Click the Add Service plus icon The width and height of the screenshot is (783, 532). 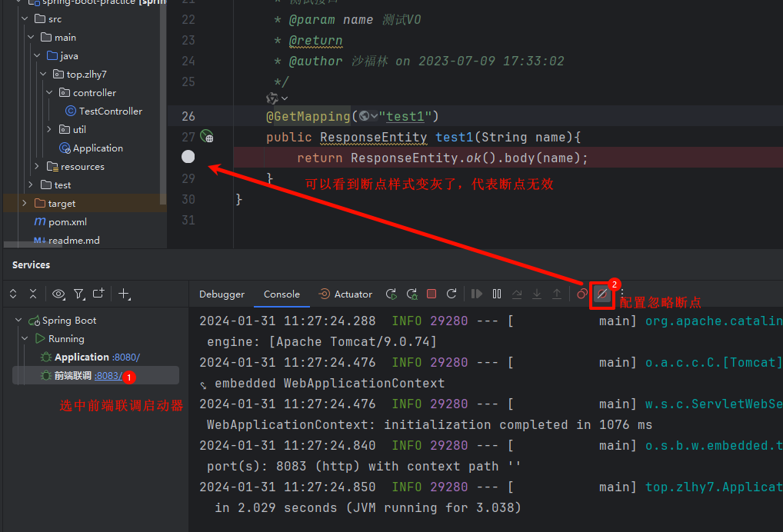point(125,294)
